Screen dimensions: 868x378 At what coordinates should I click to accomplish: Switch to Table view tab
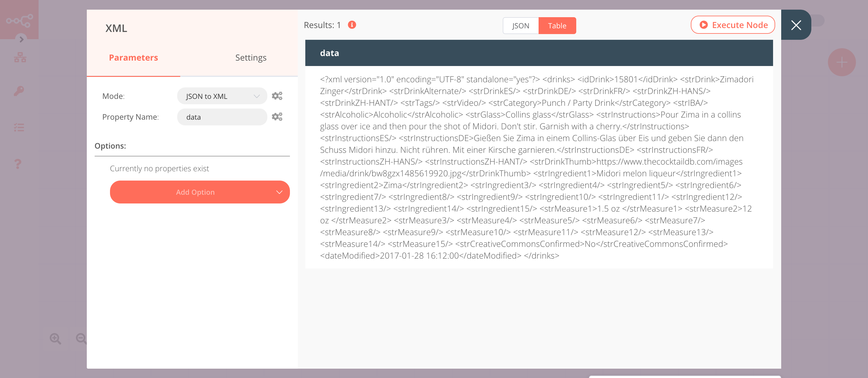point(557,25)
